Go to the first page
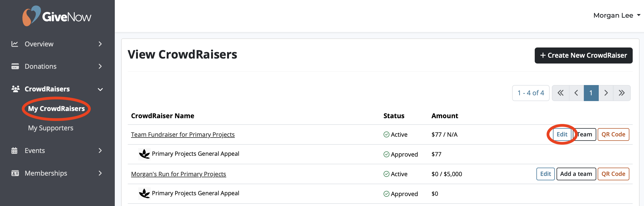The height and width of the screenshot is (206, 644). [x=560, y=93]
